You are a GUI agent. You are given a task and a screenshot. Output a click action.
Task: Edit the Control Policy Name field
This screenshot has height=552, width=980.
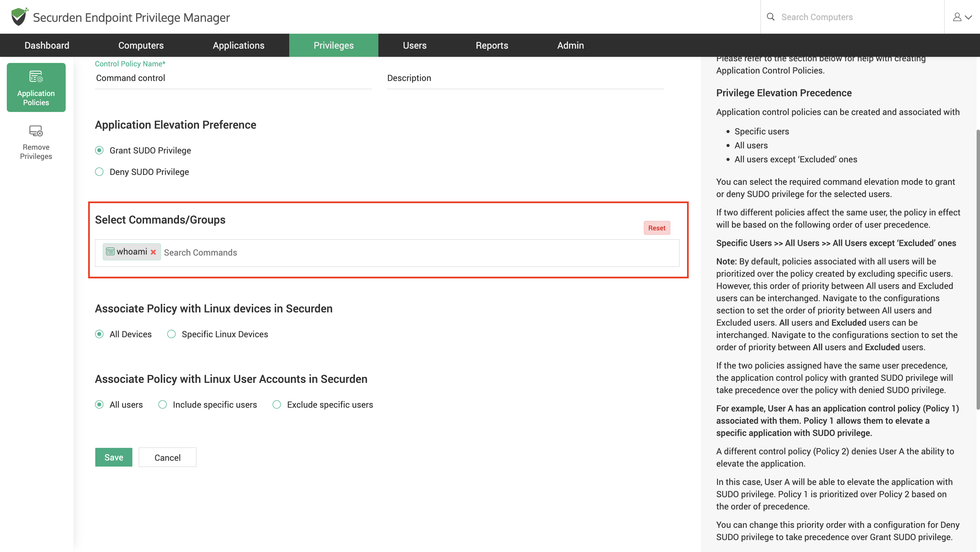[x=233, y=78]
